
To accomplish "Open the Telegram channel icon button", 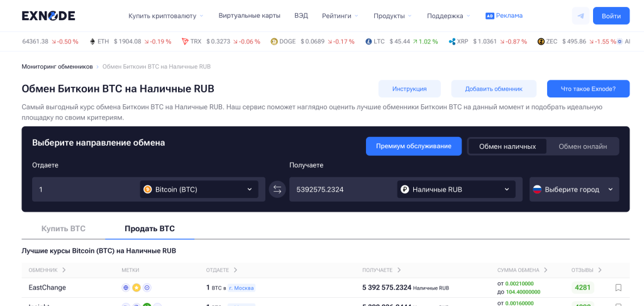I will click(x=580, y=16).
